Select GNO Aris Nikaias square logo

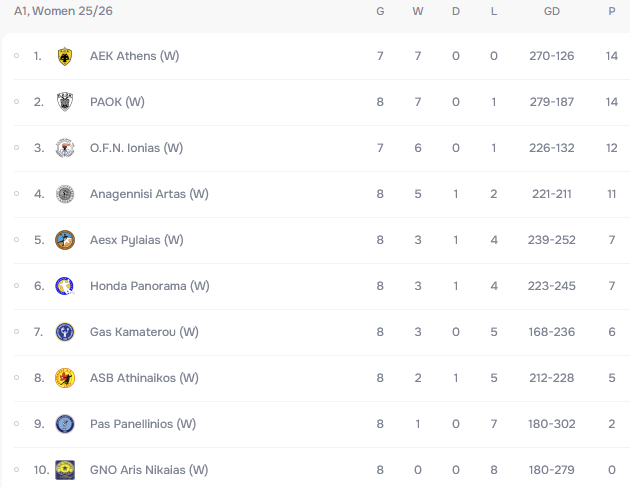65,470
